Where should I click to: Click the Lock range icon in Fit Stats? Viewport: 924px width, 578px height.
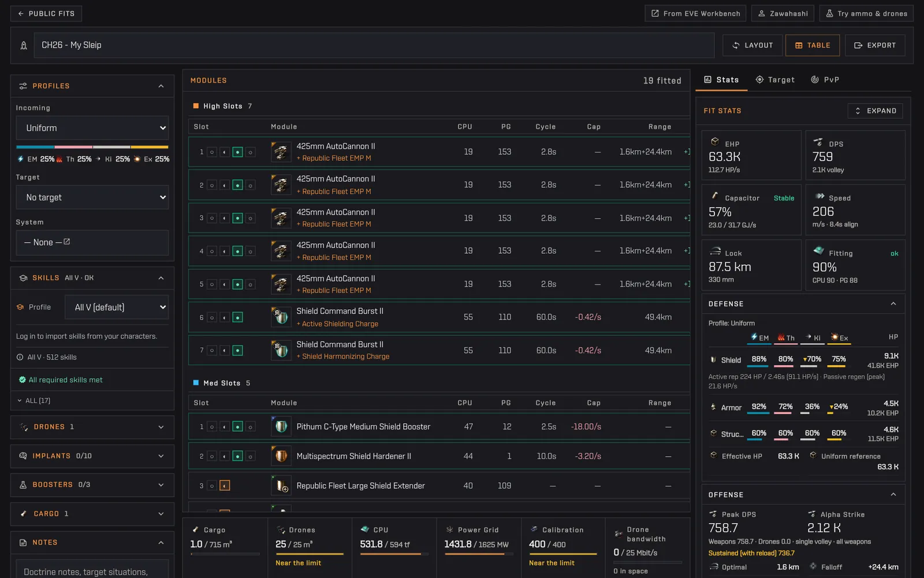click(716, 251)
